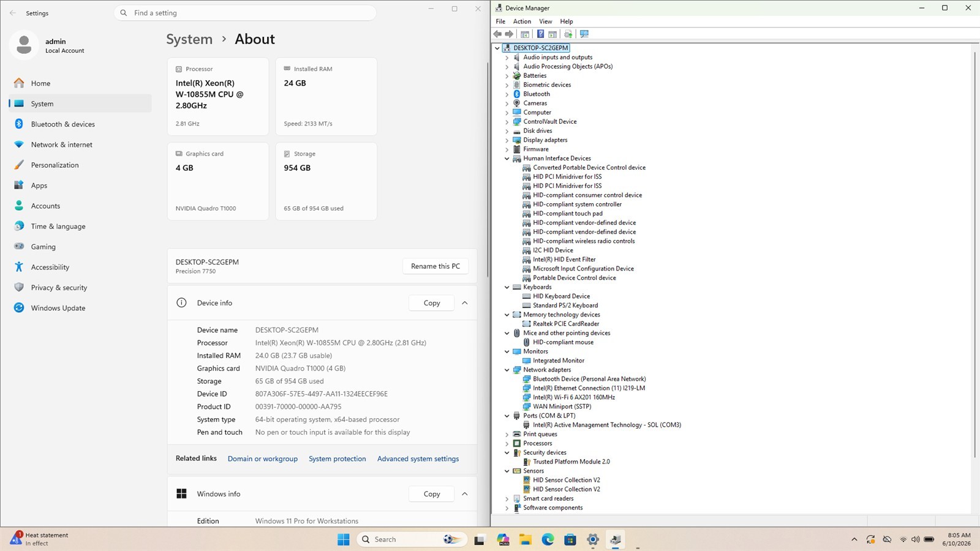The width and height of the screenshot is (980, 551).
Task: Click the System breadcrumb link
Action: point(189,39)
